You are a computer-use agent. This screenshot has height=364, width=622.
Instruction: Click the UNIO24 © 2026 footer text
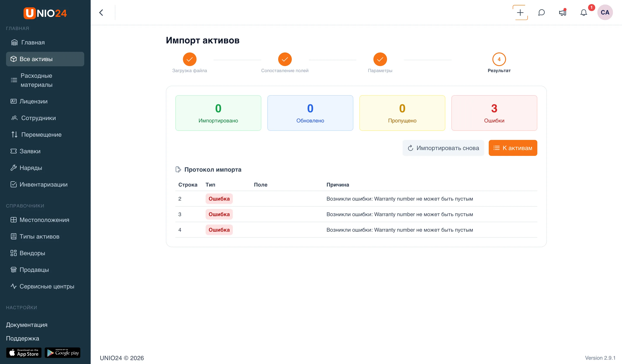point(122,358)
